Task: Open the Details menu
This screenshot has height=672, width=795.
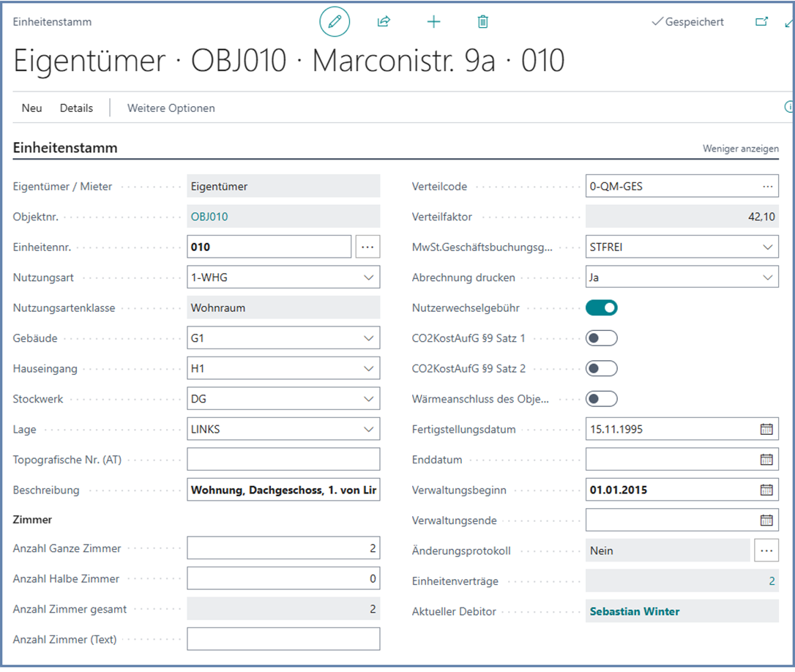Action: point(76,108)
